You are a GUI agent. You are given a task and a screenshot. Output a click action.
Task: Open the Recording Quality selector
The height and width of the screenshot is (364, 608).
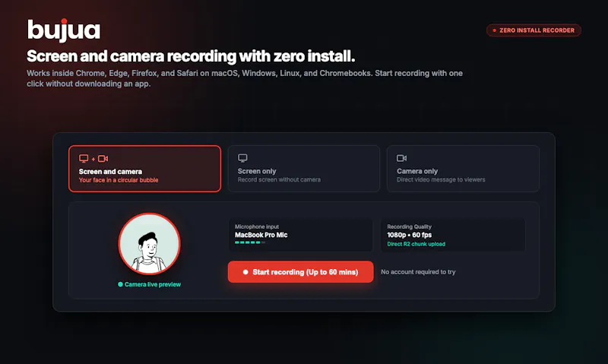click(x=453, y=235)
